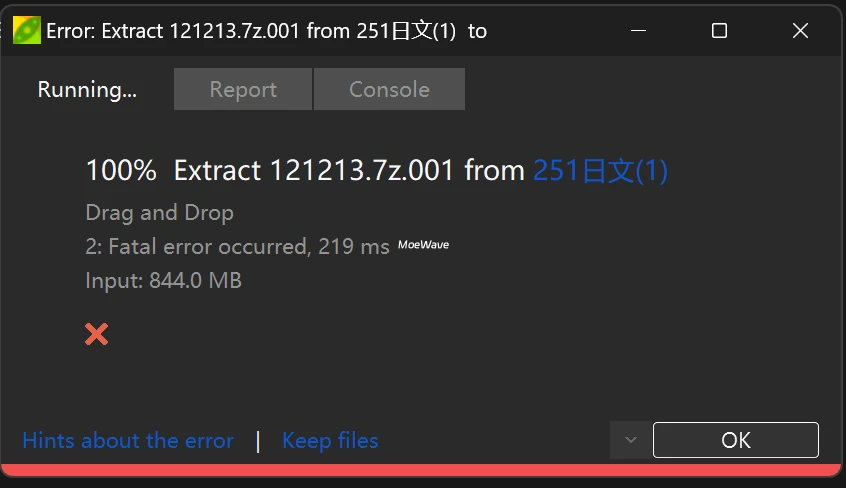Close the error dialog window
The image size is (846, 488).
(800, 31)
